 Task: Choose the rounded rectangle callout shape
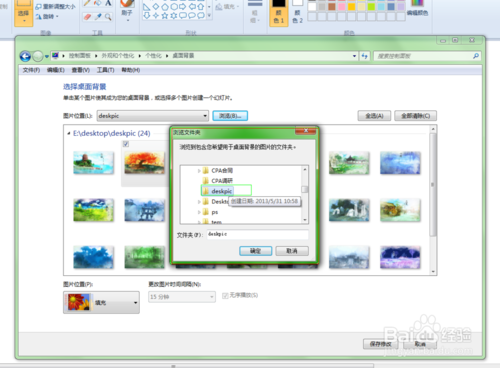[x=183, y=15]
